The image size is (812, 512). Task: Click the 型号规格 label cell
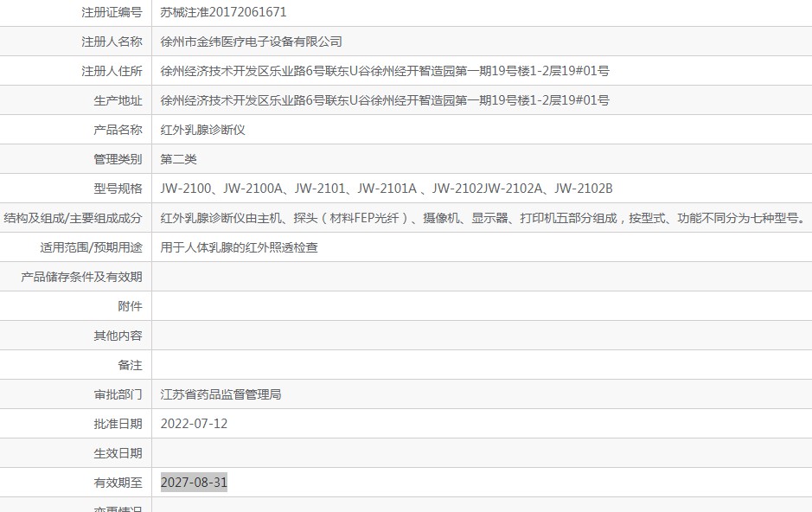click(118, 189)
